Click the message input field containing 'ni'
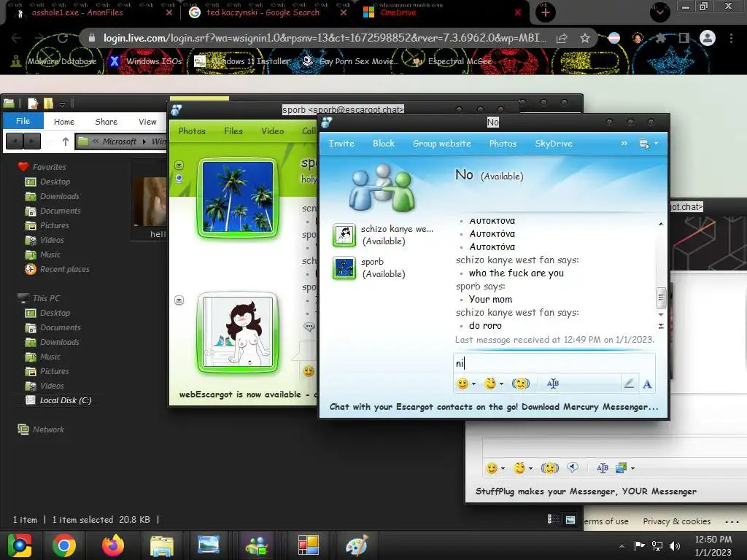 click(x=554, y=363)
